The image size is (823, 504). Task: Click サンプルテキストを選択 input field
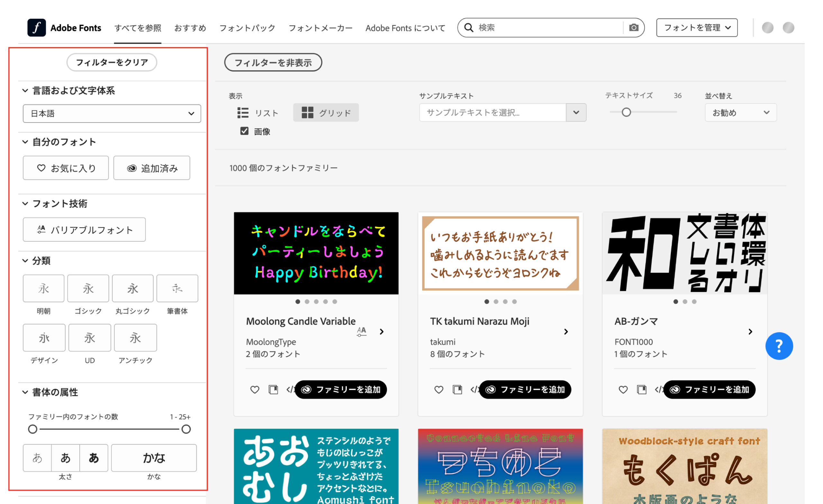coord(493,113)
